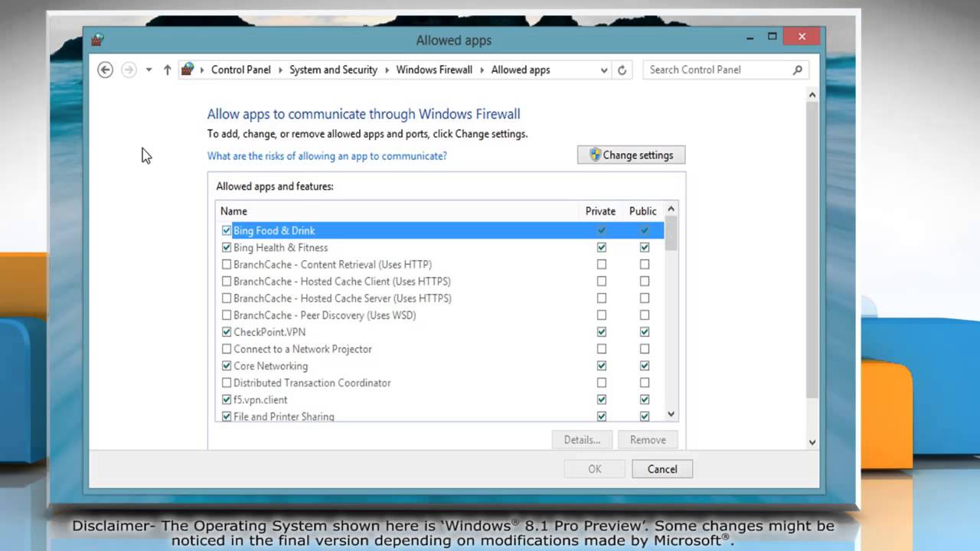Click the back navigation arrow
The width and height of the screenshot is (980, 551).
coord(106,70)
